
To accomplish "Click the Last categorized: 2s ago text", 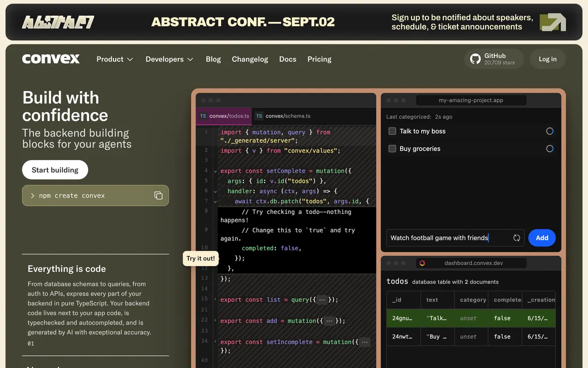I will tap(419, 117).
